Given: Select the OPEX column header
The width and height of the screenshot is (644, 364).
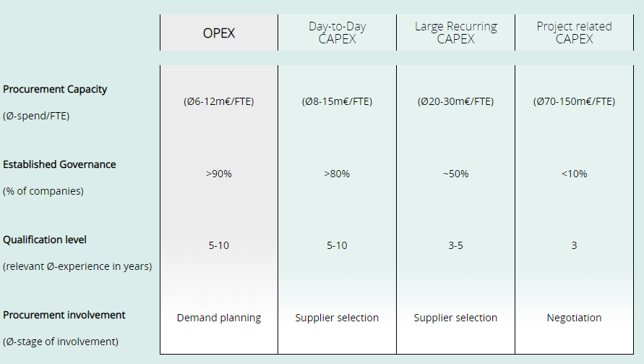Looking at the screenshot, I should pos(218,33).
